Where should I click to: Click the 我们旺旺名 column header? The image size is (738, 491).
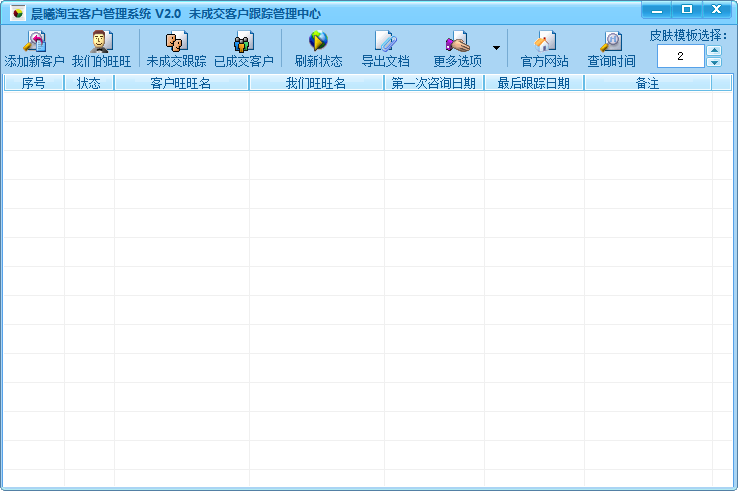tap(316, 83)
